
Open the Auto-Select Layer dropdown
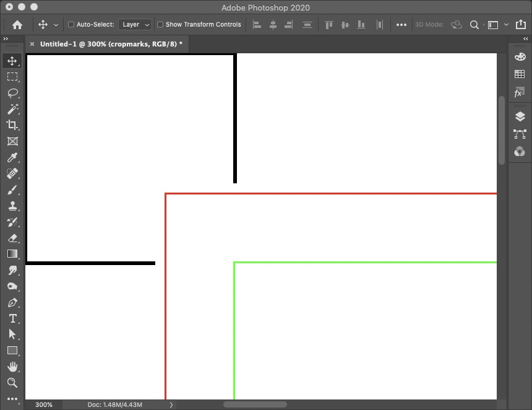pyautogui.click(x=135, y=24)
